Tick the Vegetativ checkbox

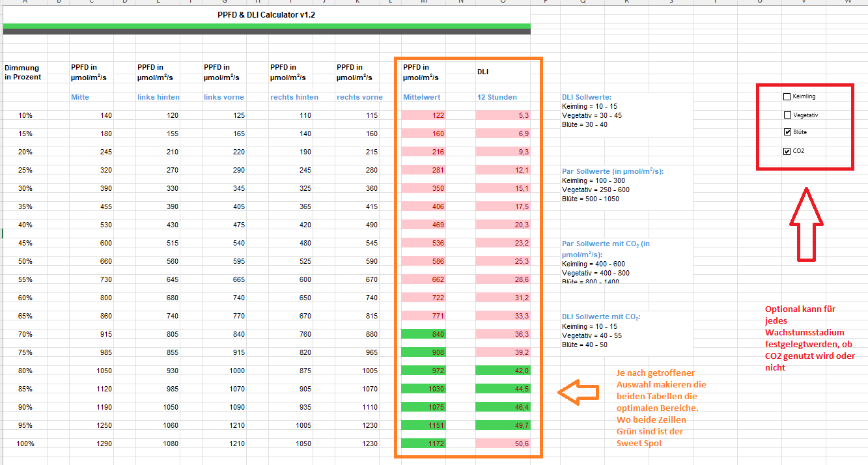(x=787, y=115)
